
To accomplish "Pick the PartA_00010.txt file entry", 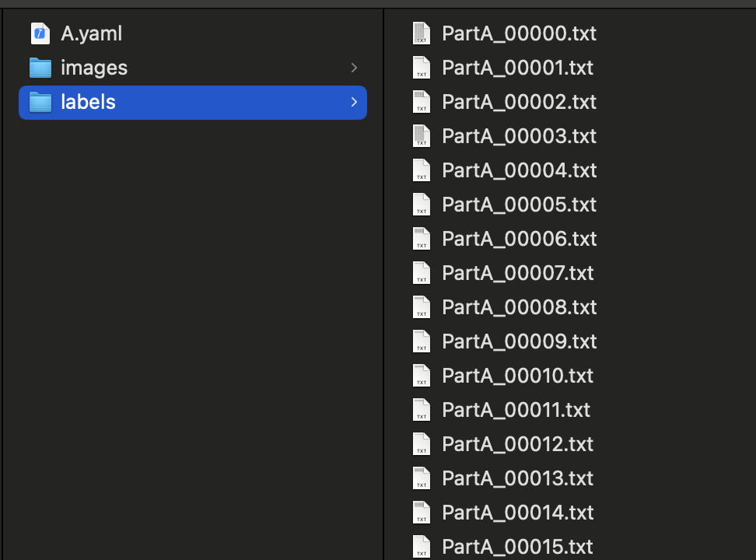I will tap(517, 376).
